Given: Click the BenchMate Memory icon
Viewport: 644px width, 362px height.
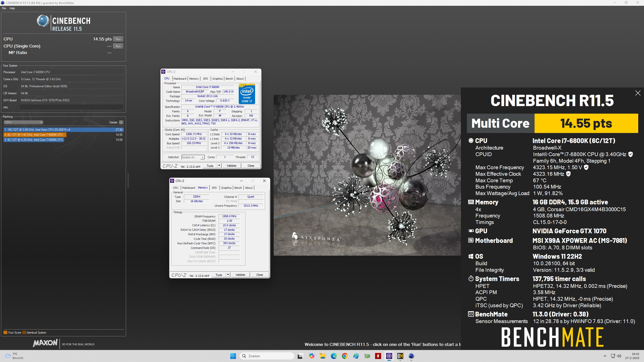Looking at the screenshot, I should point(471,202).
